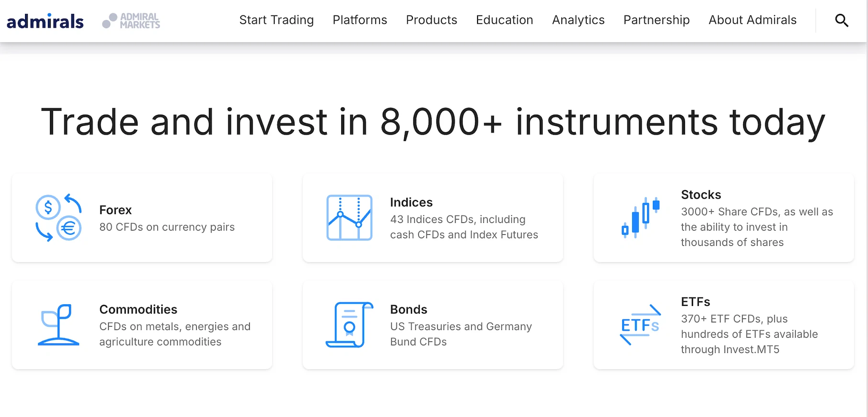Open the Platforms menu

(x=360, y=20)
